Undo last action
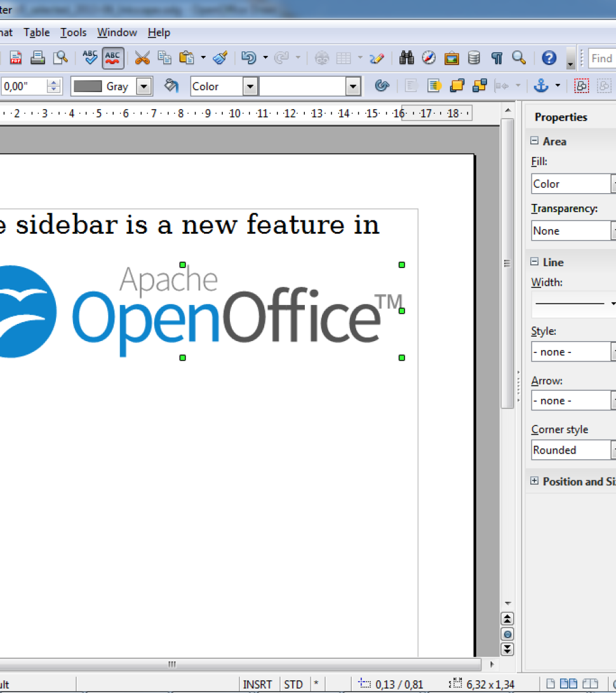The width and height of the screenshot is (616, 693). click(249, 58)
